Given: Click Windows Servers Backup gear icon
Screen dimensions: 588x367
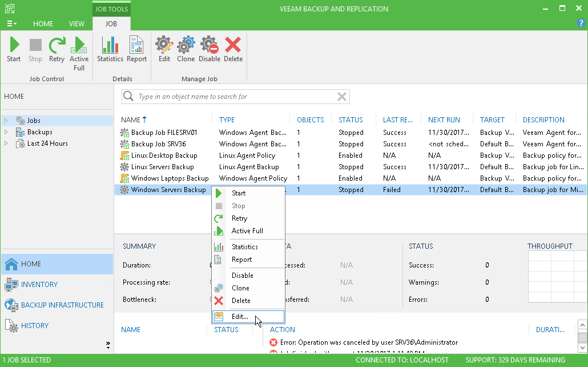Looking at the screenshot, I should click(124, 190).
